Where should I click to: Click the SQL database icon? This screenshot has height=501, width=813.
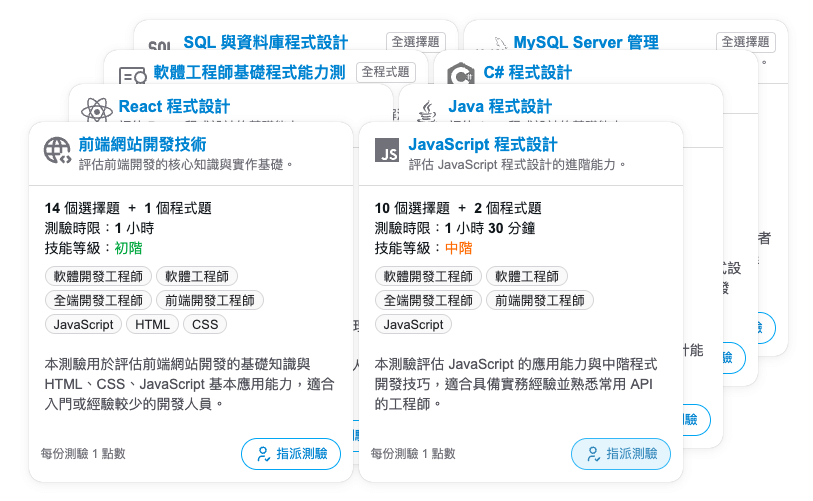(159, 46)
